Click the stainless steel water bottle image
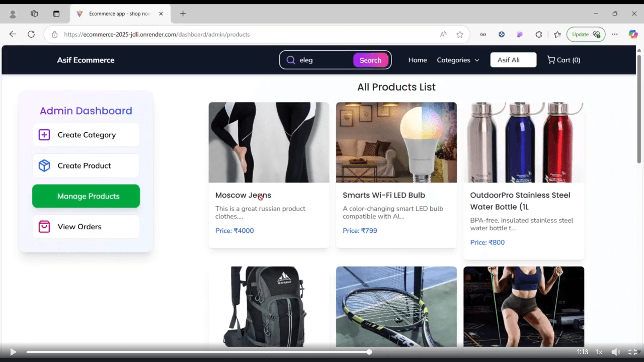The image size is (644, 362). 524,142
